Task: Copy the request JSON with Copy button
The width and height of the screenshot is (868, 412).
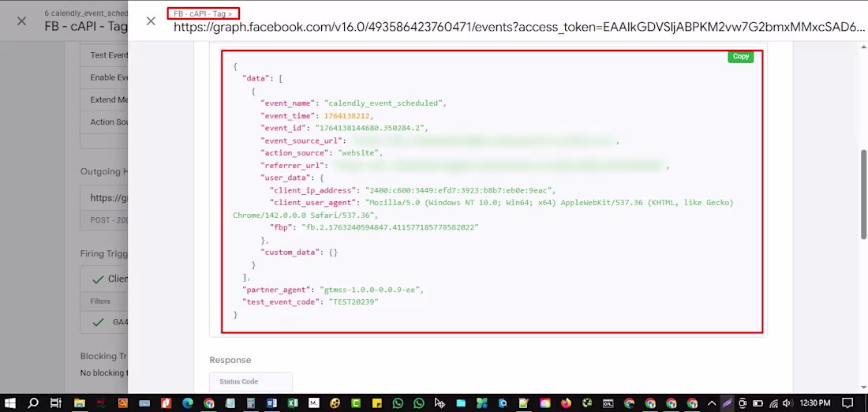Action: click(741, 57)
